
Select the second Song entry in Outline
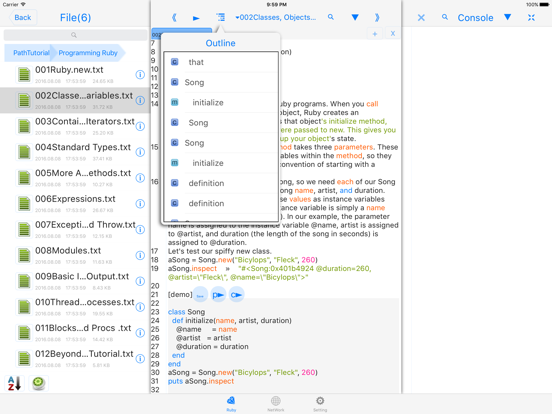tap(221, 123)
